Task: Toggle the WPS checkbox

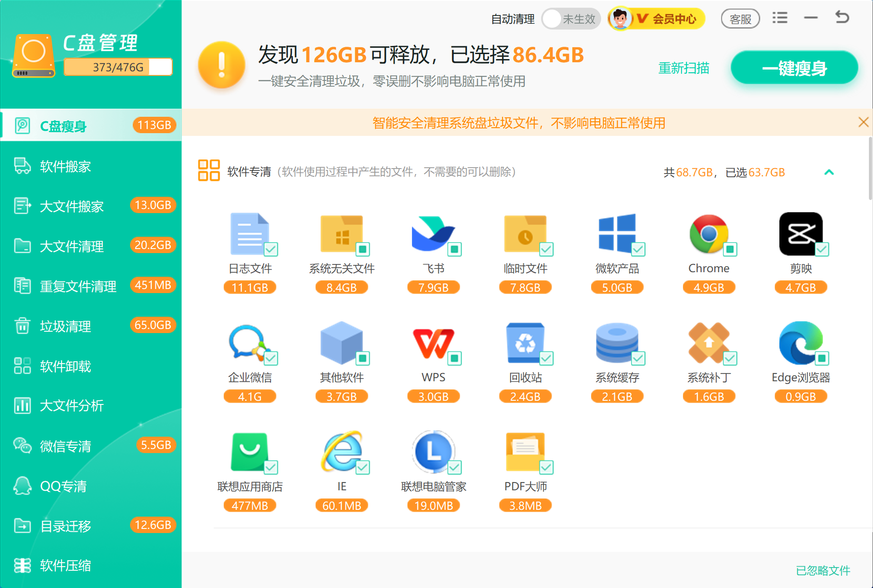Action: [x=455, y=358]
